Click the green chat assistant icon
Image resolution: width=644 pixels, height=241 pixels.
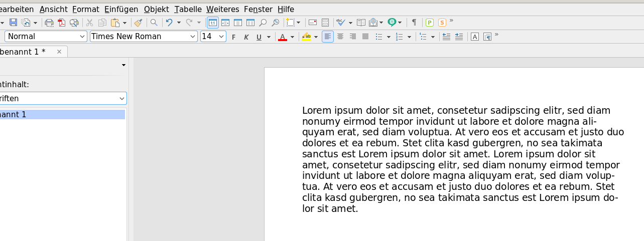click(x=392, y=23)
